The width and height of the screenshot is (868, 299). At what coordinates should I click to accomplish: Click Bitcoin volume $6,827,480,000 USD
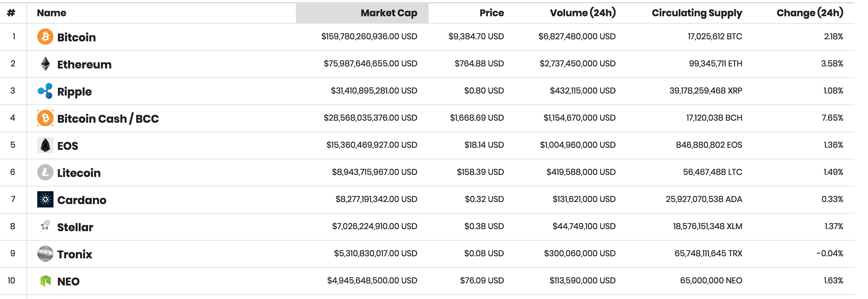click(577, 36)
